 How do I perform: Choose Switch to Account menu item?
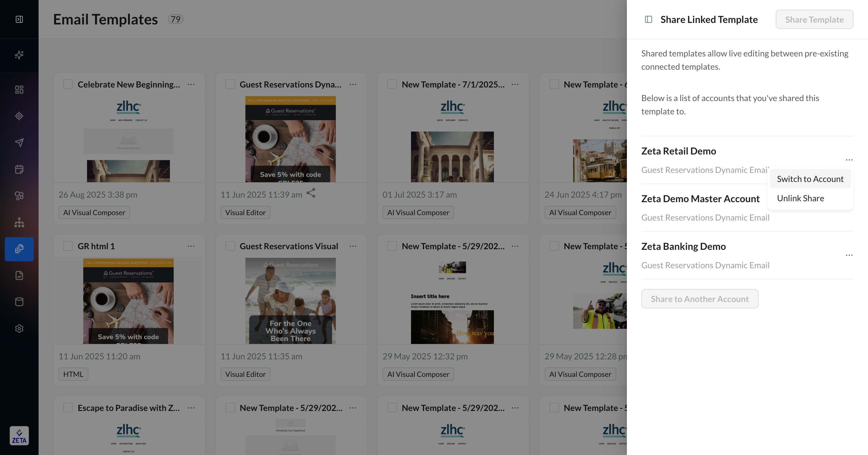[x=810, y=179]
